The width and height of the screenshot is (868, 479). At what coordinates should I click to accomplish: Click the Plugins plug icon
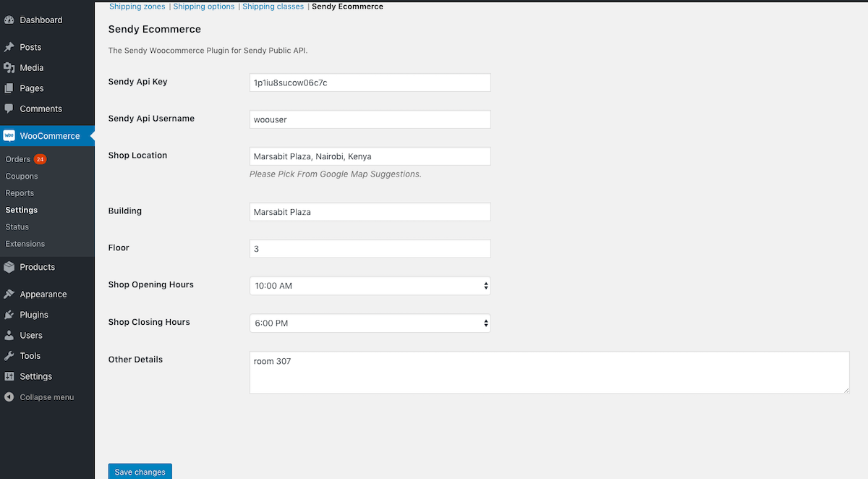[x=9, y=315]
